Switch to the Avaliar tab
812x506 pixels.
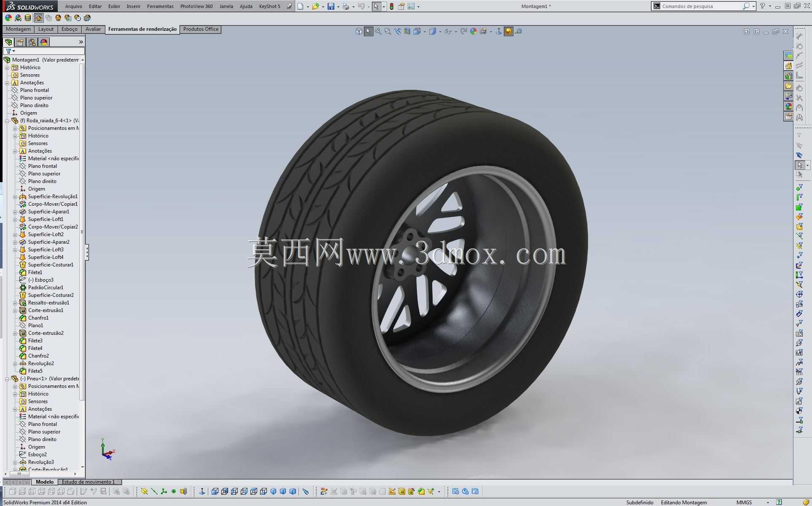93,29
